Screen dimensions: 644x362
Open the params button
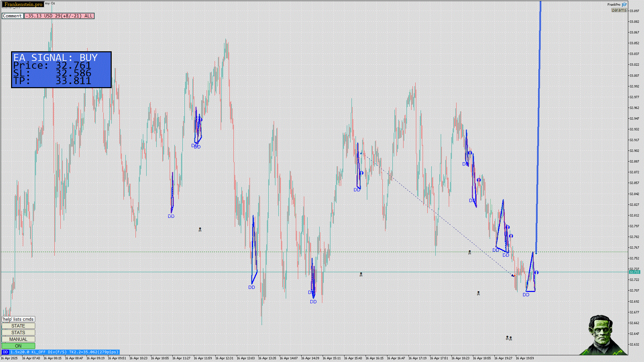click(619, 10)
